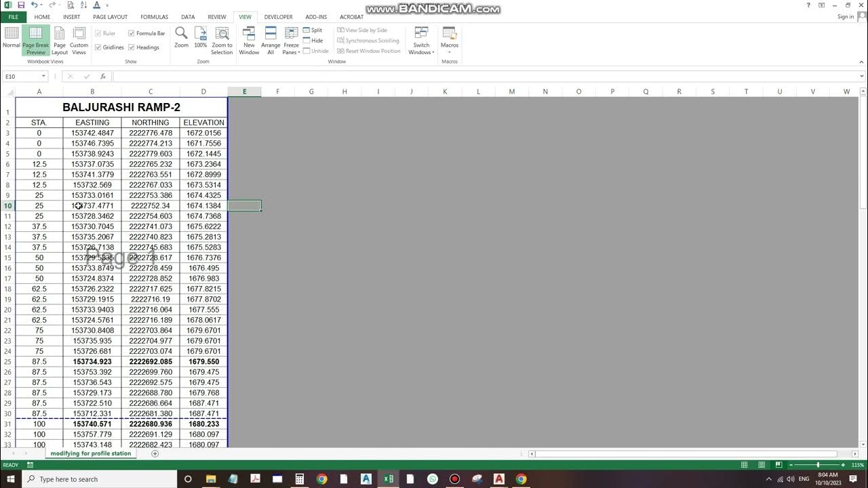Screen dimensions: 868x488
Task: Select 'modifying for profile station' sheet tab
Action: pos(90,453)
